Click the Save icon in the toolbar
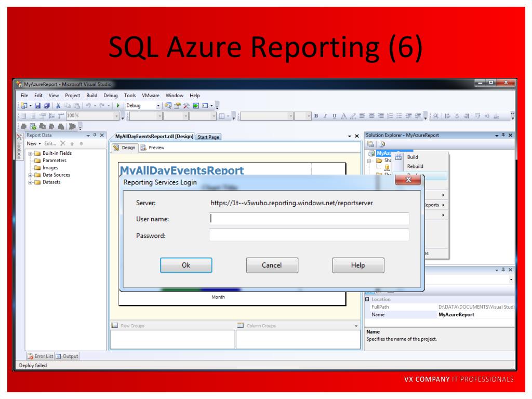Image resolution: width=532 pixels, height=399 pixels. [x=37, y=106]
